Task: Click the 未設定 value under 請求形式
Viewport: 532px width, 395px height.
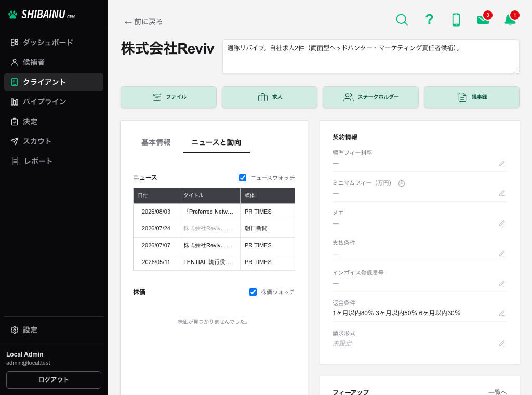Action: pyautogui.click(x=342, y=344)
